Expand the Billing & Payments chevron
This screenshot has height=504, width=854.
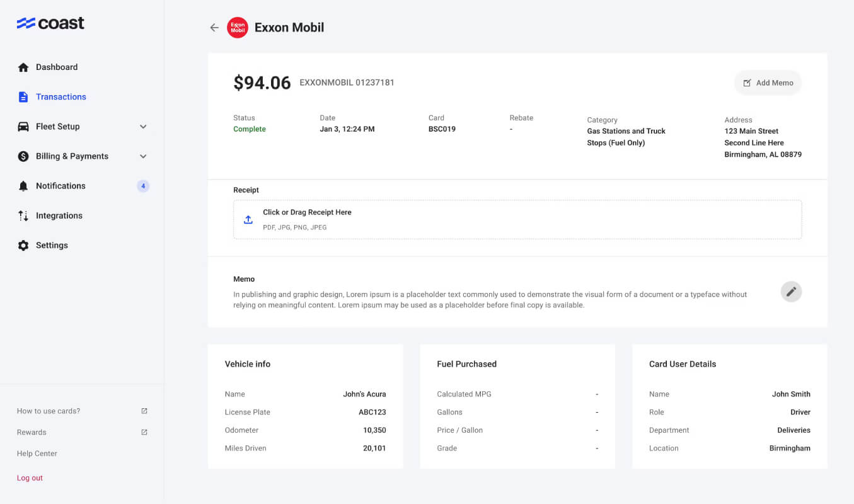coord(143,156)
